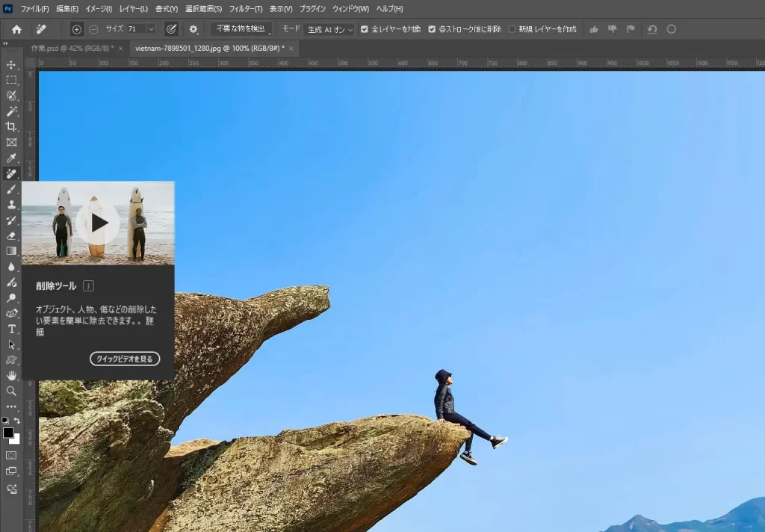765x532 pixels.
Task: Expand the 生成 AI オン mode dropdown
Action: click(x=329, y=29)
